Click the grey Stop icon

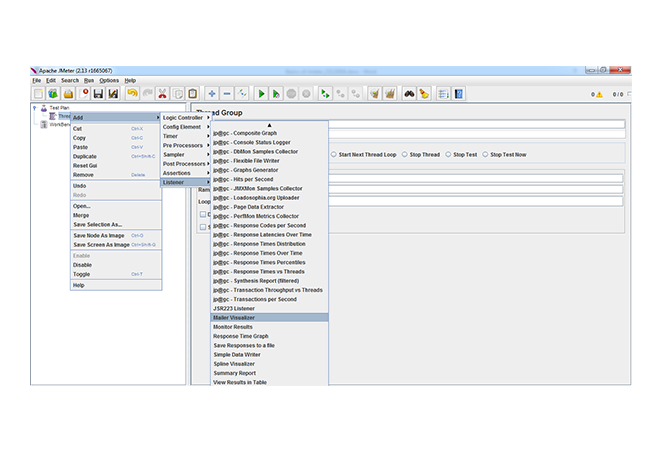click(291, 94)
